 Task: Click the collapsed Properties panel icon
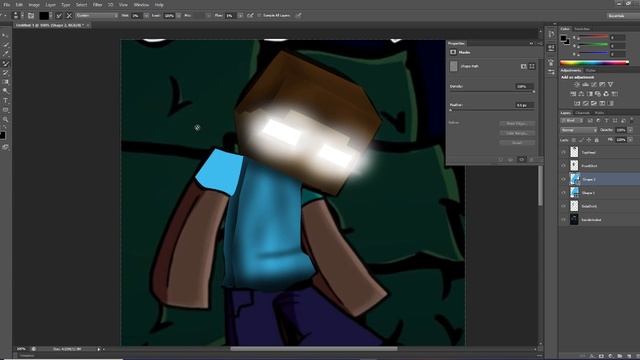[x=551, y=48]
